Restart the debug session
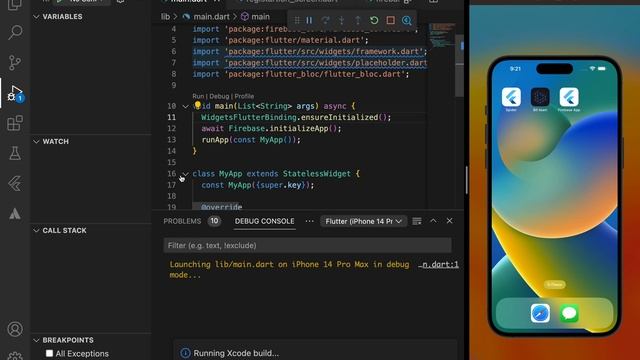 tap(374, 20)
